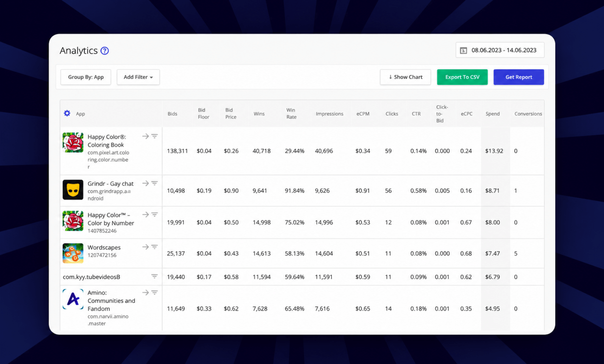The height and width of the screenshot is (364, 604).
Task: Click the calendar icon in date range
Action: click(x=463, y=50)
